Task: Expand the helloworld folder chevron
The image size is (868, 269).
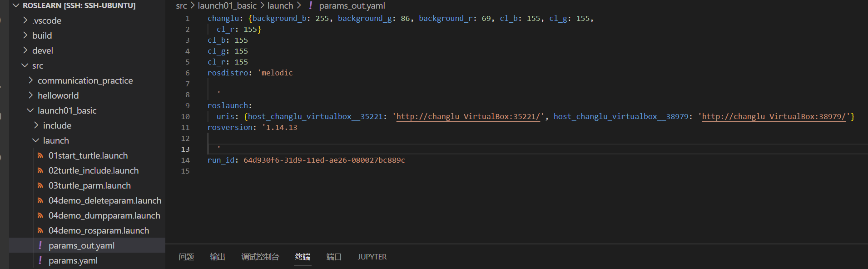Action: (30, 95)
